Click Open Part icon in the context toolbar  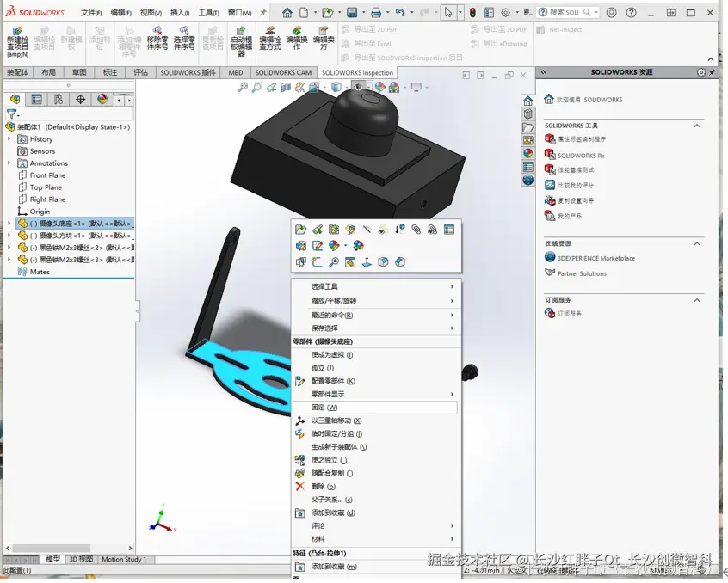click(300, 229)
